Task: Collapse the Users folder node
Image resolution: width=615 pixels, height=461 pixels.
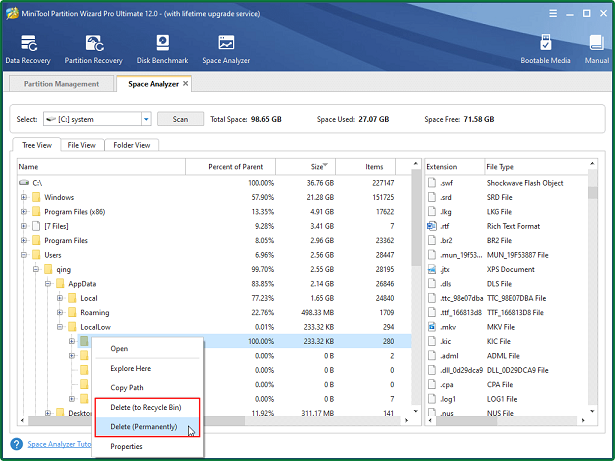Action: click(x=24, y=255)
